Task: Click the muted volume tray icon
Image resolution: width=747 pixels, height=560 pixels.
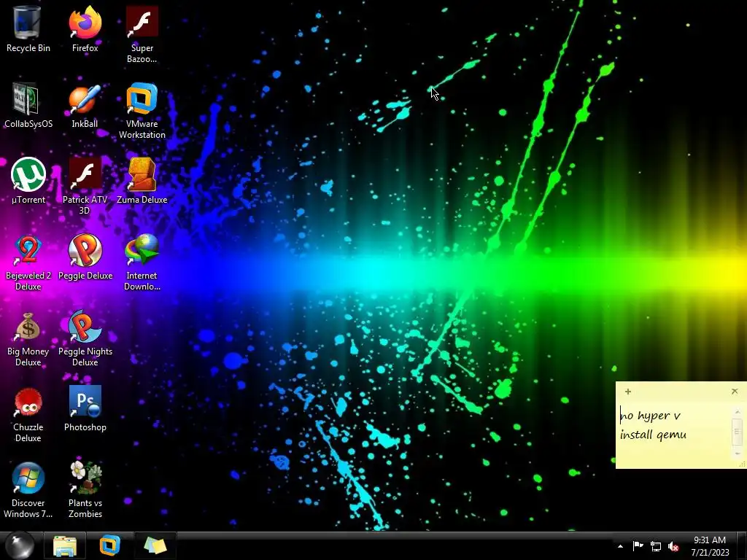Action: point(673,547)
